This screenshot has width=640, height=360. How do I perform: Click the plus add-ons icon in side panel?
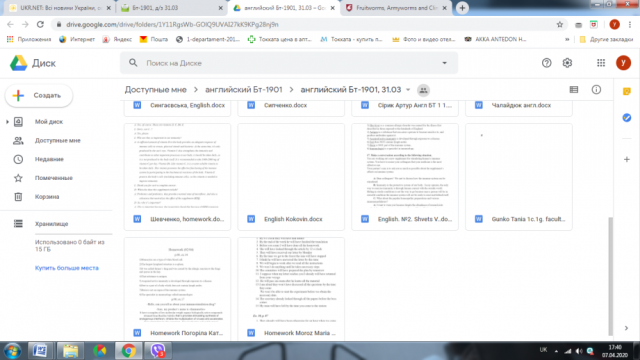(x=627, y=160)
